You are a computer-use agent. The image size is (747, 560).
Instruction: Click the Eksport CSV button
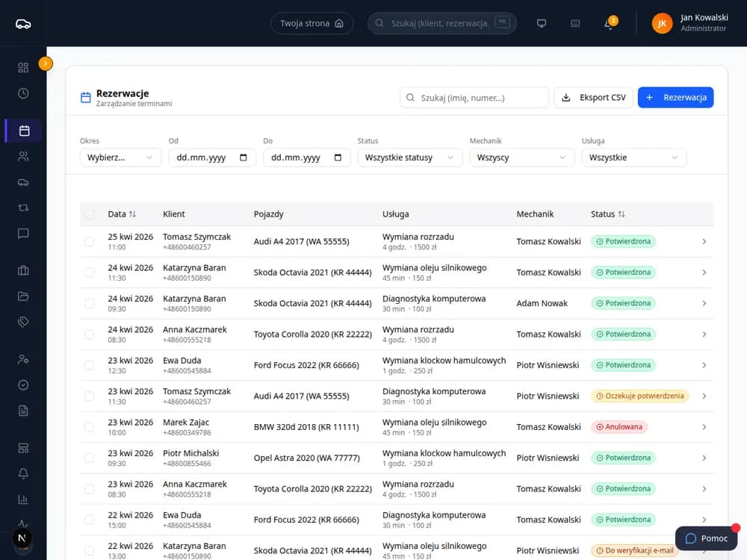(x=594, y=98)
